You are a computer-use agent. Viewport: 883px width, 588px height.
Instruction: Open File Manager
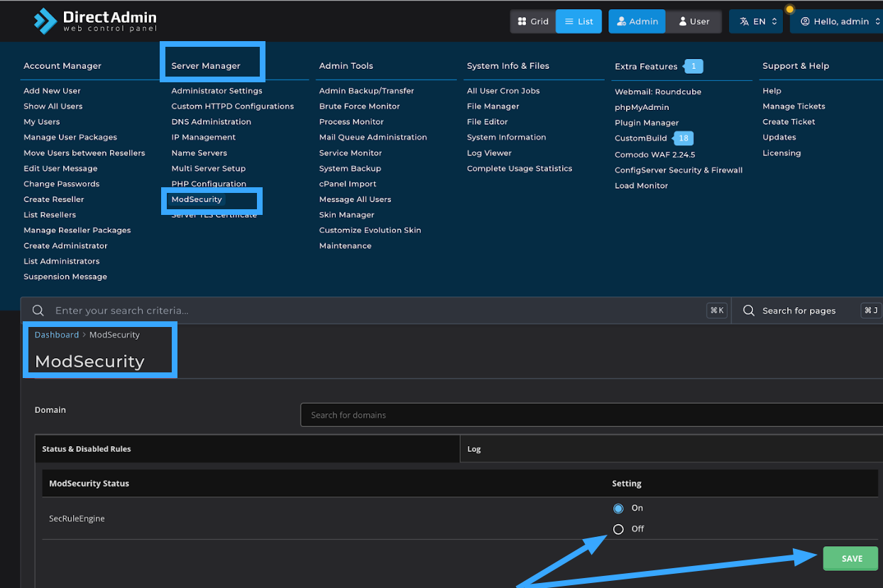pyautogui.click(x=493, y=106)
